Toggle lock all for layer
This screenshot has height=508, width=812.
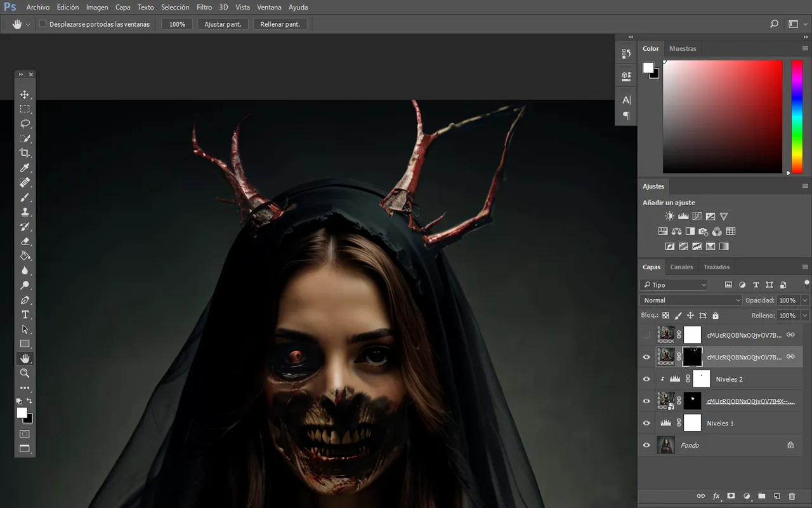click(716, 316)
